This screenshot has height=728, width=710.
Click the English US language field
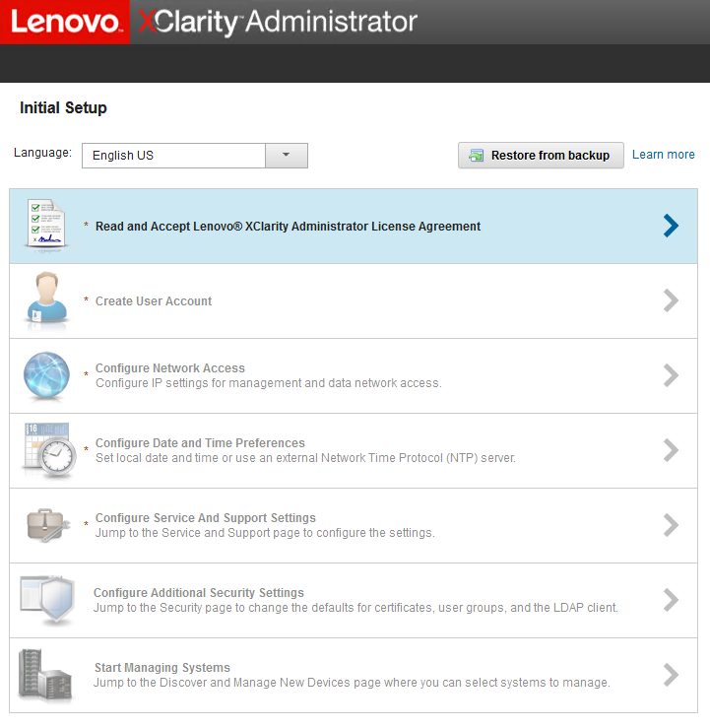point(173,155)
